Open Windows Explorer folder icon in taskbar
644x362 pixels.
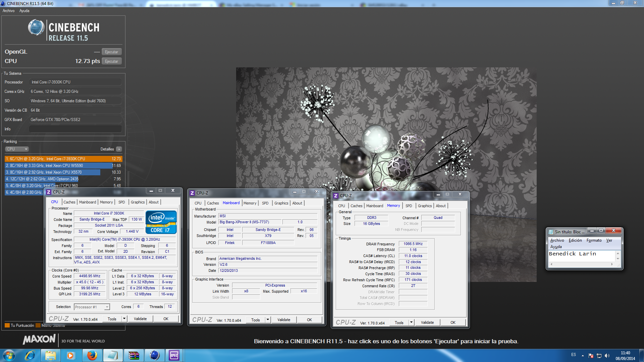pyautogui.click(x=51, y=355)
